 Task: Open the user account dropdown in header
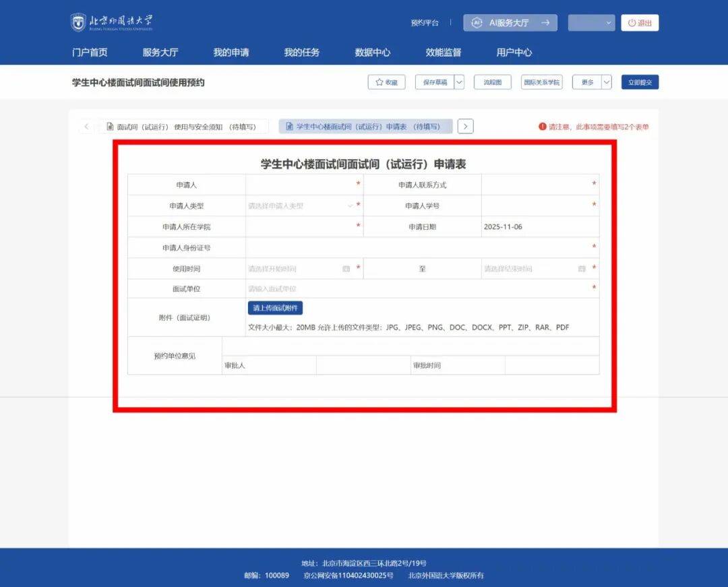pos(591,23)
